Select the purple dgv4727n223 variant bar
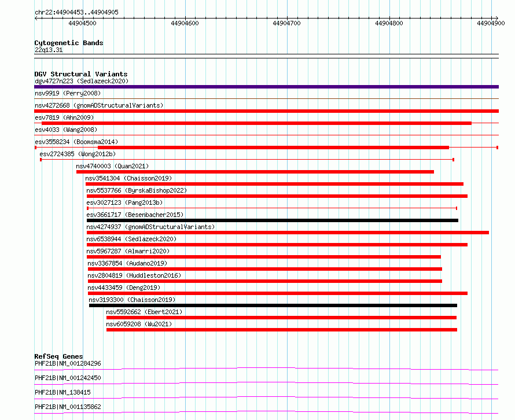This screenshot has width=515, height=420. point(266,87)
